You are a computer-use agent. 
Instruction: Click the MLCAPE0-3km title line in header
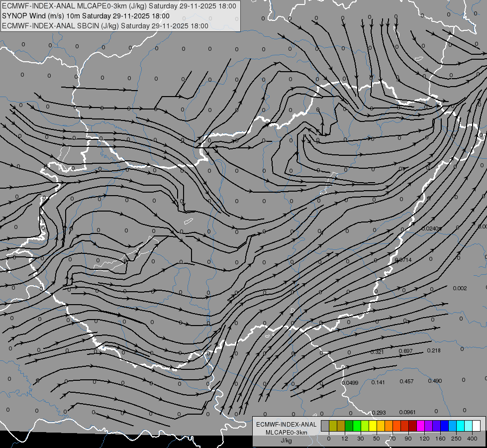pos(119,6)
